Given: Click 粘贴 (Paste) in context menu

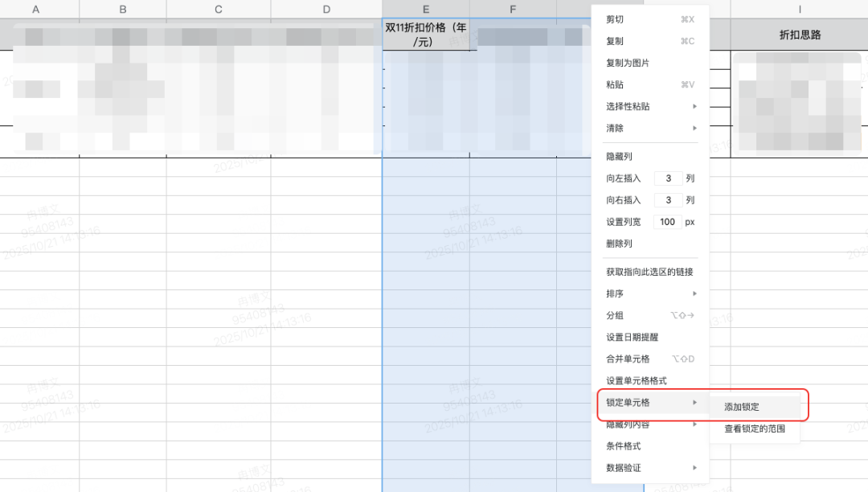Looking at the screenshot, I should pyautogui.click(x=615, y=84).
